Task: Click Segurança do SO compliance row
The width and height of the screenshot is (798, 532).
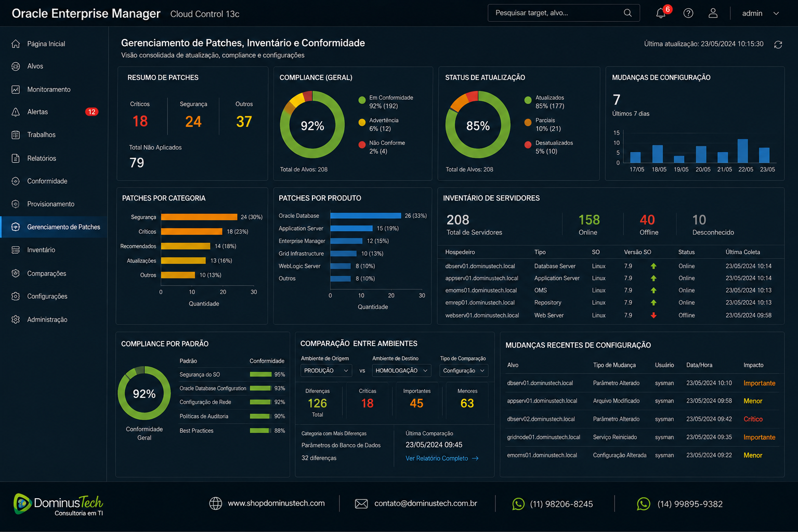Action: pos(232,375)
